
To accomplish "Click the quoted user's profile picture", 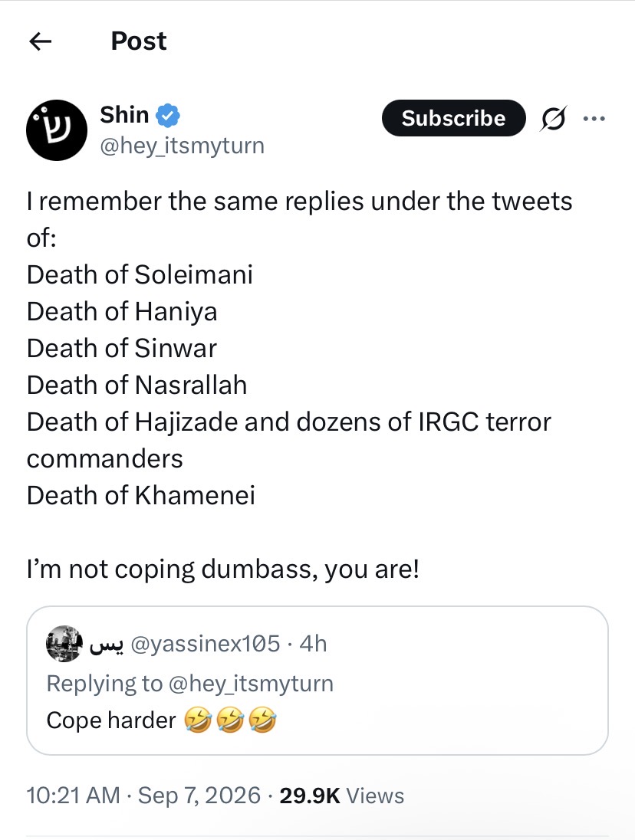I will point(64,643).
